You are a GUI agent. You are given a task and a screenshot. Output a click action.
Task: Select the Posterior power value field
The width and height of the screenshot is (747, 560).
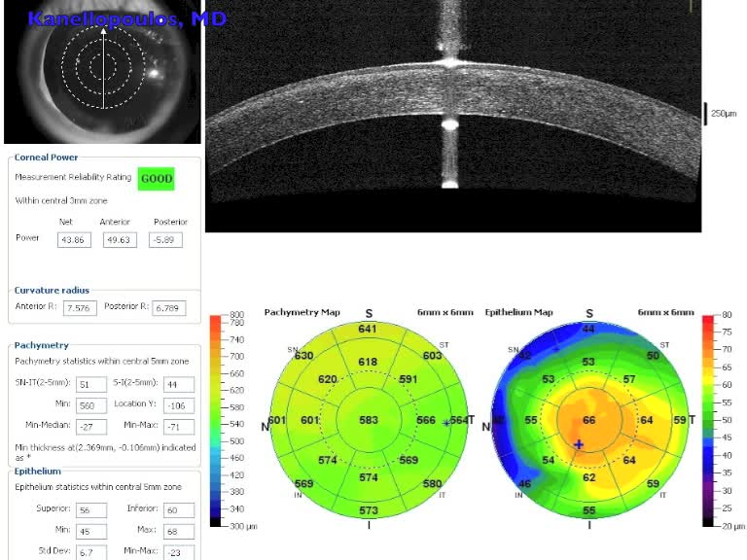click(x=166, y=239)
